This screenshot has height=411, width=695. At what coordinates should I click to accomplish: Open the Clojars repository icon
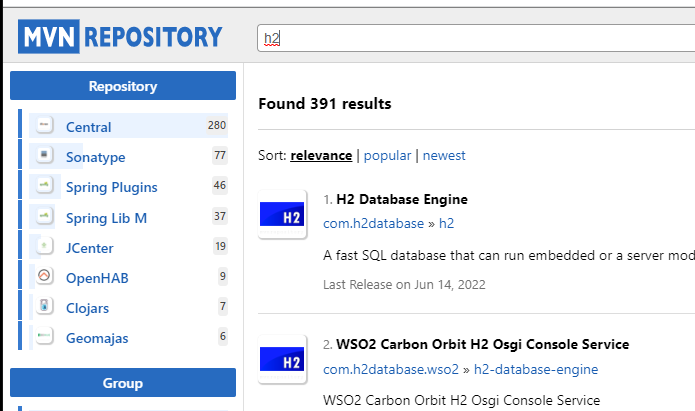pyautogui.click(x=44, y=306)
